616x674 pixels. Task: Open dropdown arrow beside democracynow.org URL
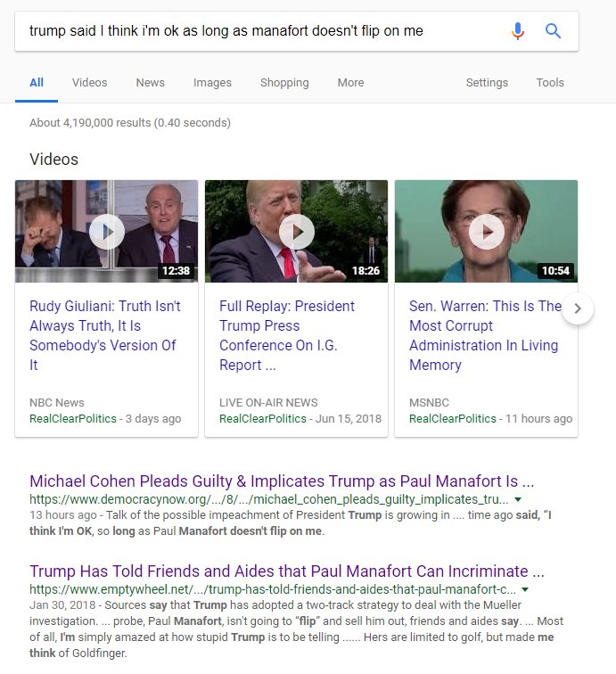518,499
